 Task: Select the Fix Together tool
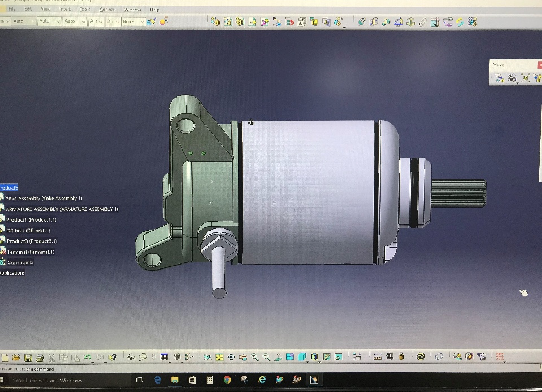423,22
